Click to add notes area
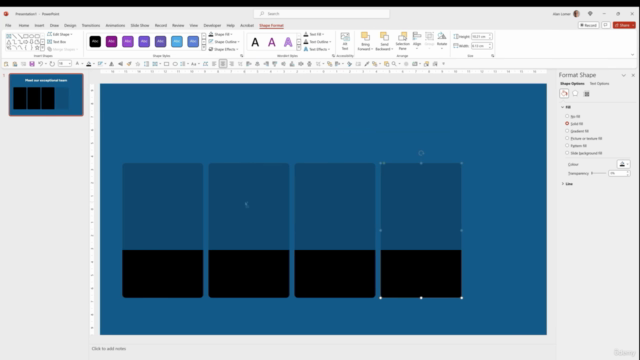The height and width of the screenshot is (360, 640). (109, 349)
